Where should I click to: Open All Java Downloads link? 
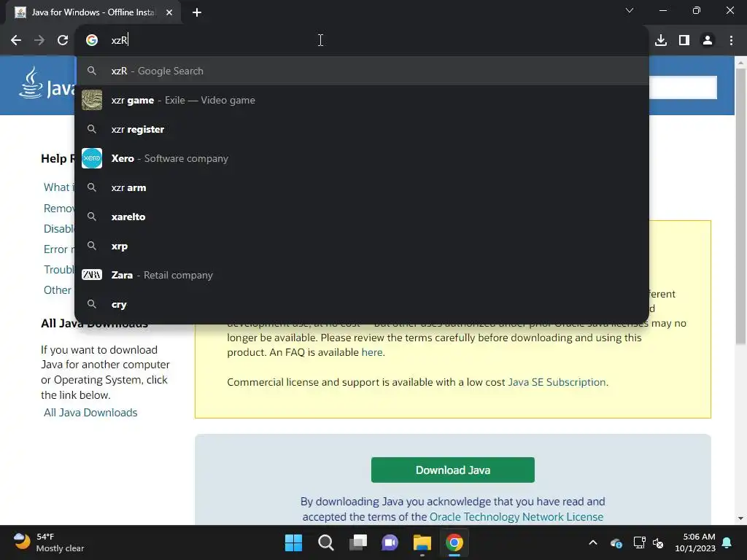pyautogui.click(x=90, y=413)
